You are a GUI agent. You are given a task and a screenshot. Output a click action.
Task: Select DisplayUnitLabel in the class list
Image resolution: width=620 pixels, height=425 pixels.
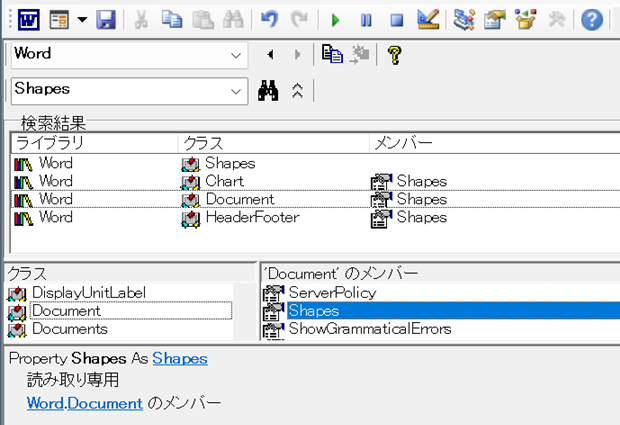(x=89, y=293)
